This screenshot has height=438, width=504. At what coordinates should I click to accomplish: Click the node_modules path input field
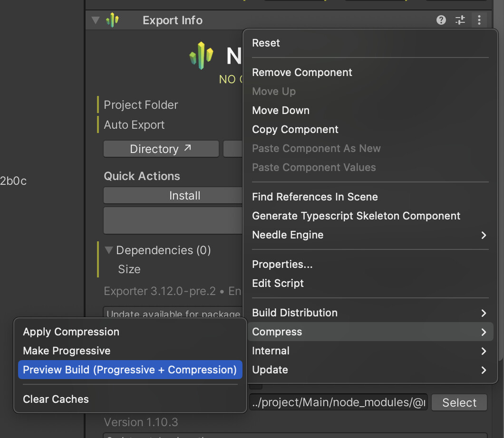point(338,402)
